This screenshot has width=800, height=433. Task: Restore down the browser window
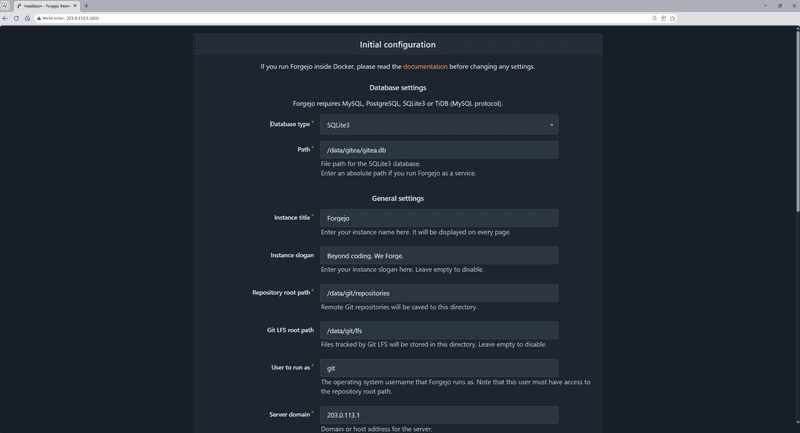click(x=780, y=6)
